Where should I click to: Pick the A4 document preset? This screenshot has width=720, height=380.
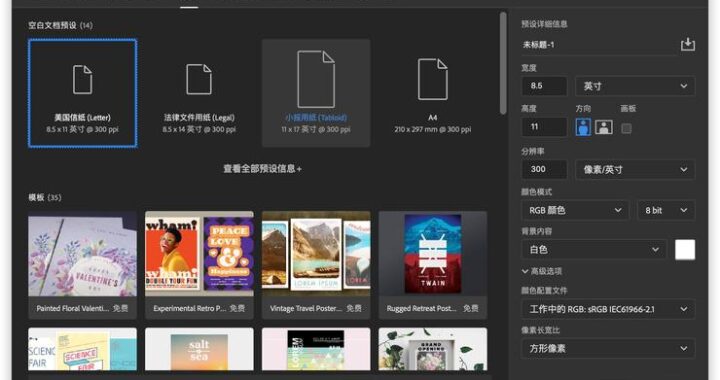click(433, 93)
